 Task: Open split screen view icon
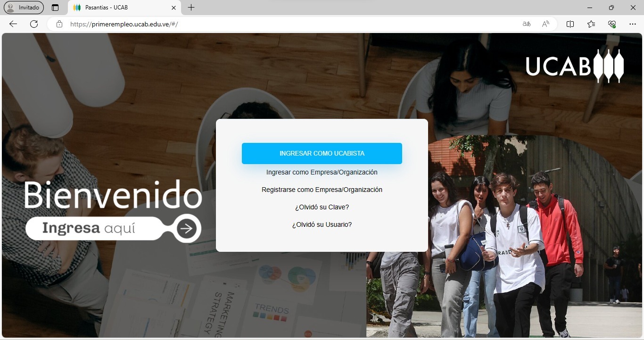(570, 24)
